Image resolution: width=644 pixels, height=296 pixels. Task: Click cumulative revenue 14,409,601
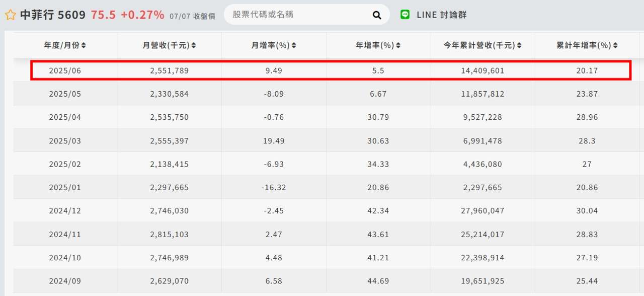[x=482, y=71]
